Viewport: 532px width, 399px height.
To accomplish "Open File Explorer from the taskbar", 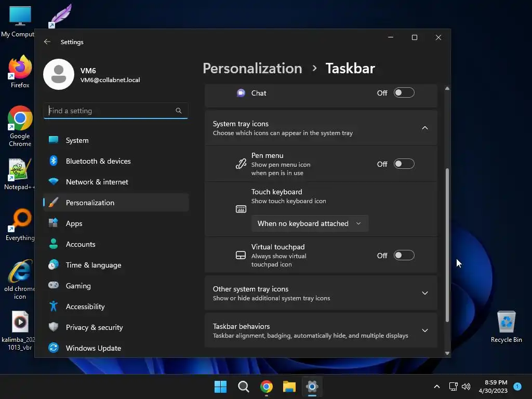I will [289, 387].
